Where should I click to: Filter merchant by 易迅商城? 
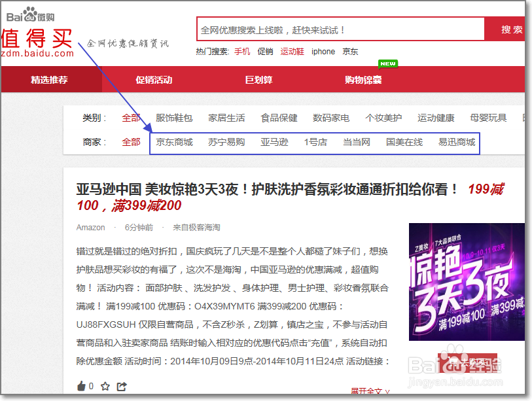457,142
